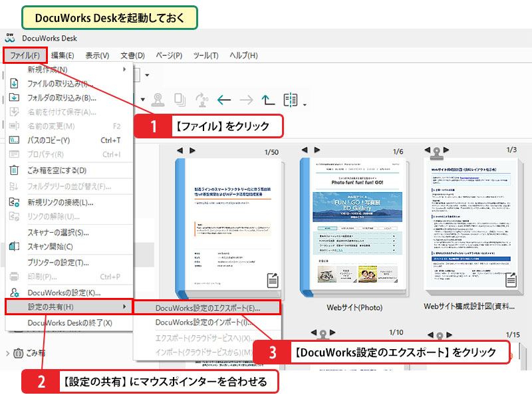The width and height of the screenshot is (532, 399).
Task: Click the DocuWorks Desk title bar logo
Action: (10, 38)
